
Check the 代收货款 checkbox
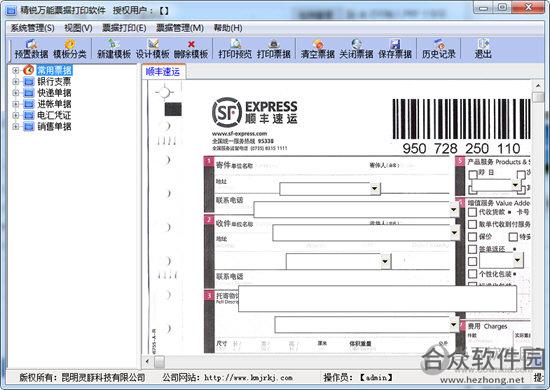472,212
